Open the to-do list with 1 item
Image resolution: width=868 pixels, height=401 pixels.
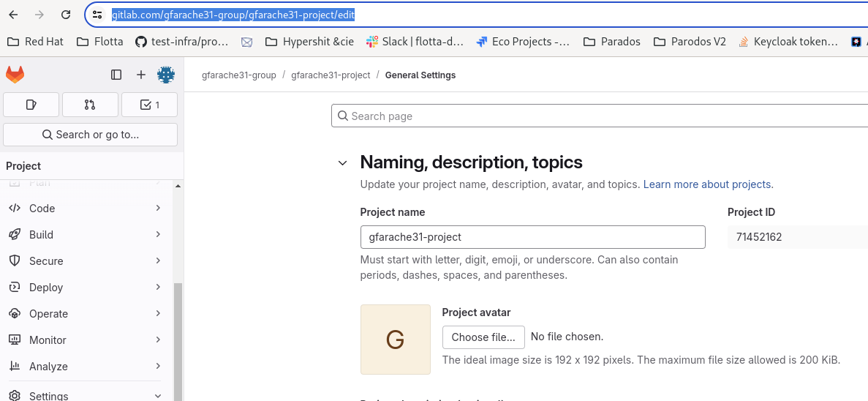[x=149, y=105]
